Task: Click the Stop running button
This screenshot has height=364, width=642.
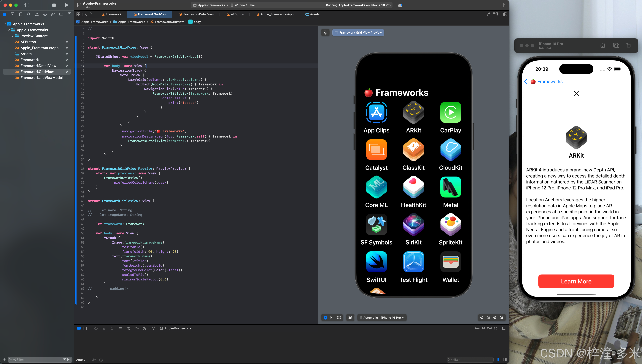Action: click(54, 5)
